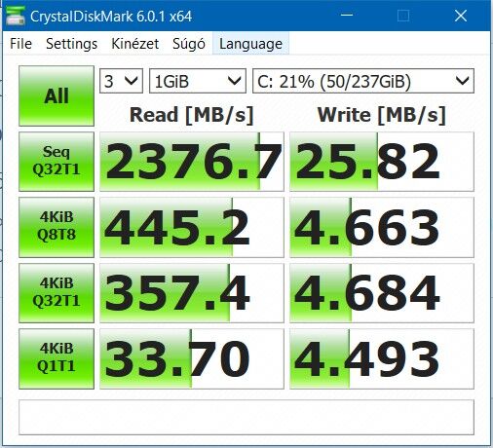Click the Write [MB/s] column header
Image resolution: width=493 pixels, height=448 pixels.
pyautogui.click(x=382, y=115)
